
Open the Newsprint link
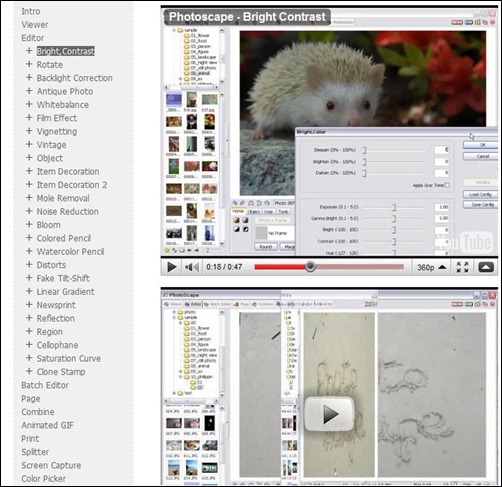(56, 305)
